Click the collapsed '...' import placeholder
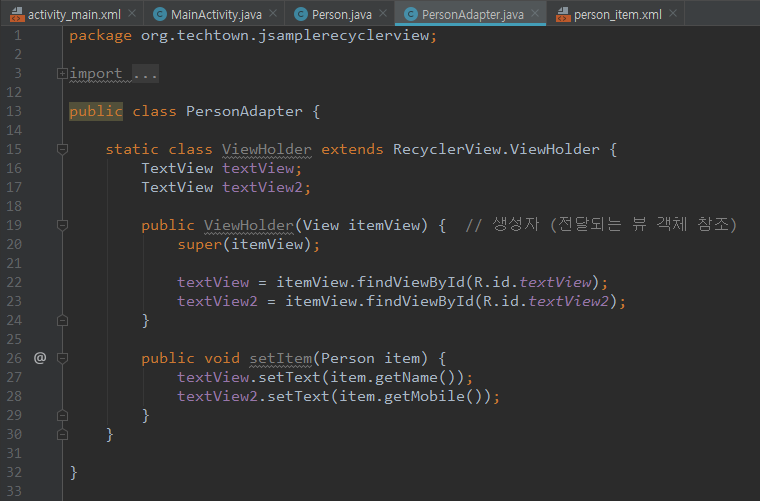This screenshot has width=760, height=501. pyautogui.click(x=145, y=74)
